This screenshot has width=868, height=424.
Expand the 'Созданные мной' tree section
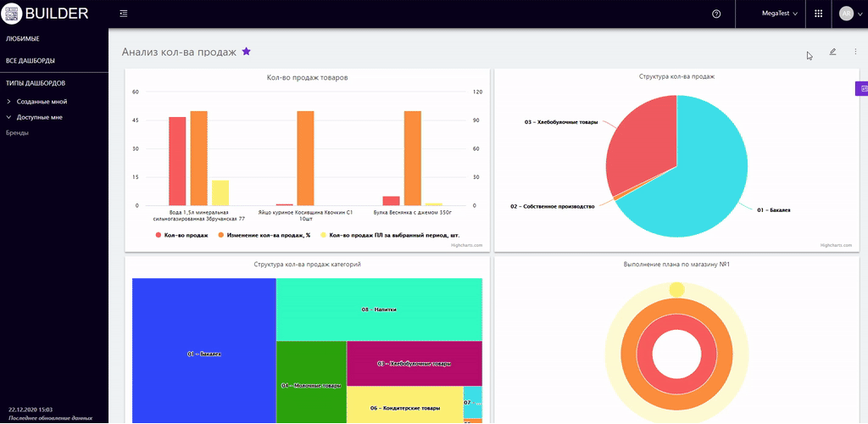(x=8, y=101)
